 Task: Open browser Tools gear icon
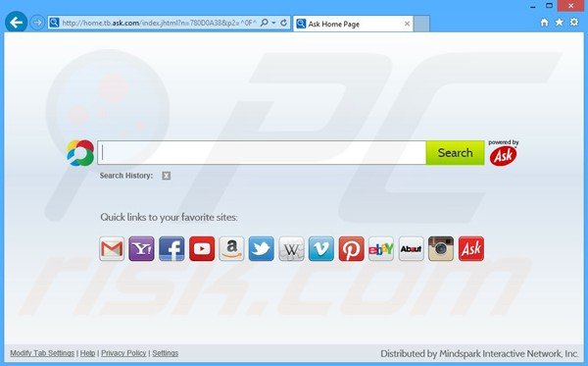(x=574, y=23)
